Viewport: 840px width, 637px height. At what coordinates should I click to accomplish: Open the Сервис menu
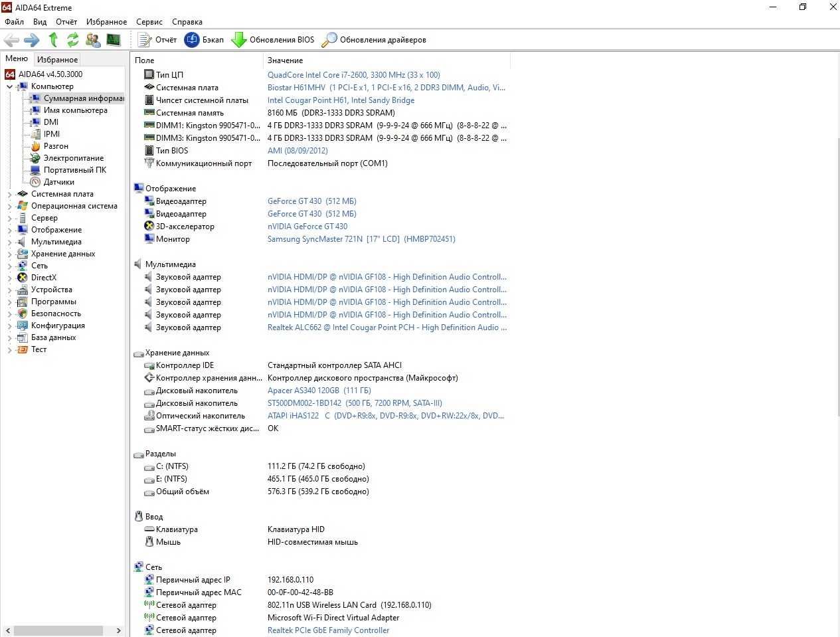(x=149, y=22)
